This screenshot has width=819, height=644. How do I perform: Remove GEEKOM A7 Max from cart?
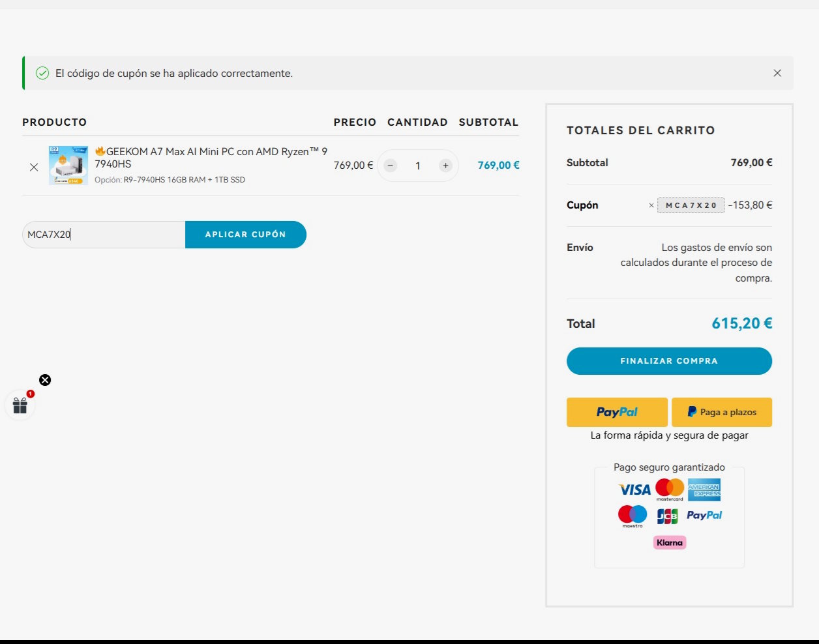(34, 167)
